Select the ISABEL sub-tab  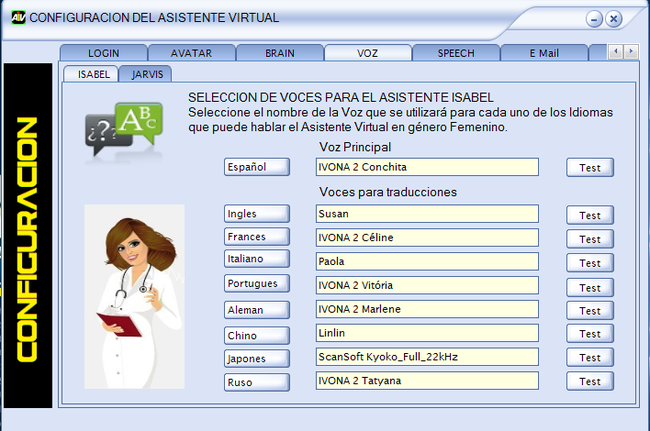(91, 74)
